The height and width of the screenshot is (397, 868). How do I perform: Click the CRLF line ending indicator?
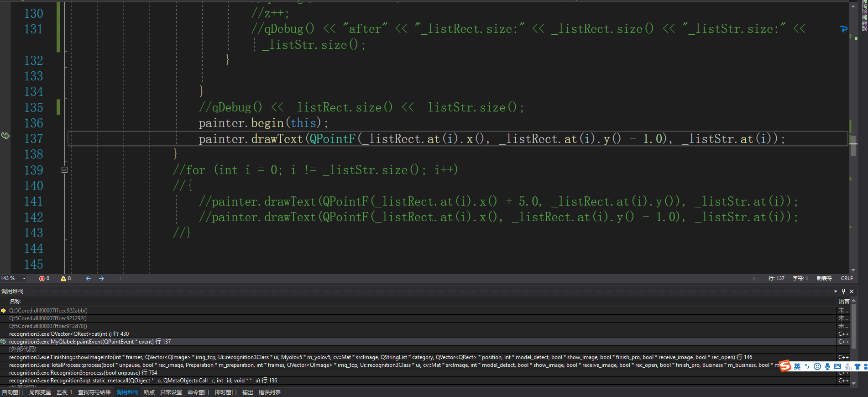tap(847, 278)
